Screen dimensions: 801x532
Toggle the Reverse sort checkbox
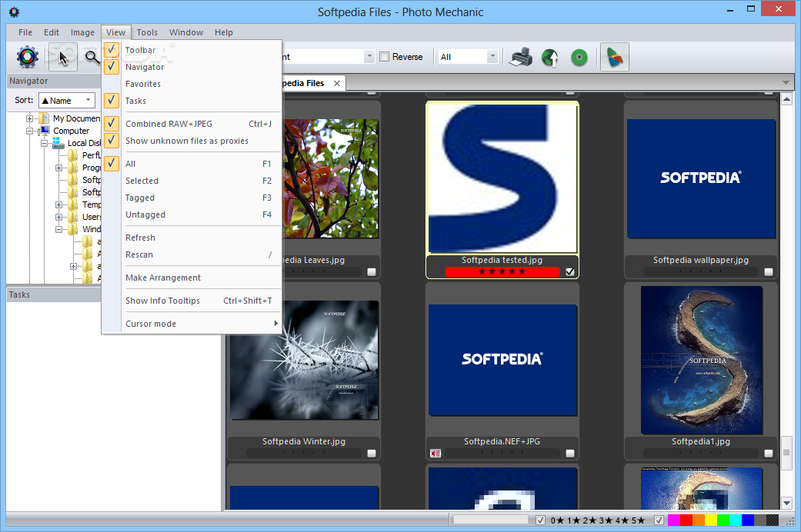pyautogui.click(x=384, y=57)
